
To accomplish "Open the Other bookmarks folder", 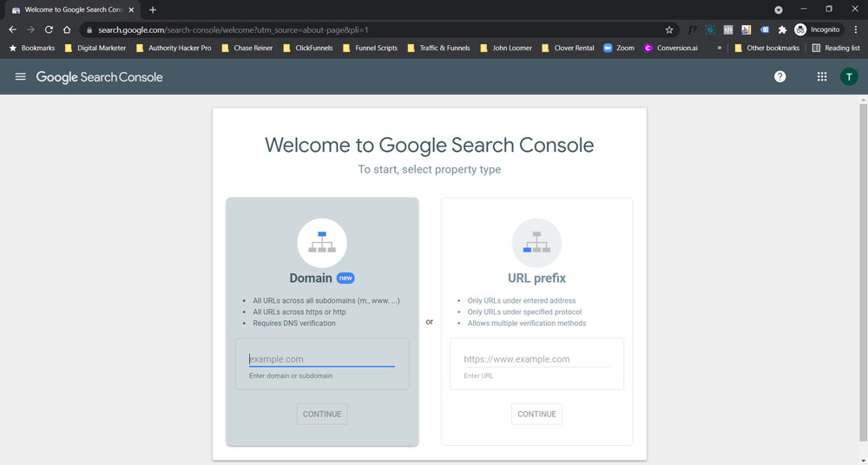I will pyautogui.click(x=766, y=49).
